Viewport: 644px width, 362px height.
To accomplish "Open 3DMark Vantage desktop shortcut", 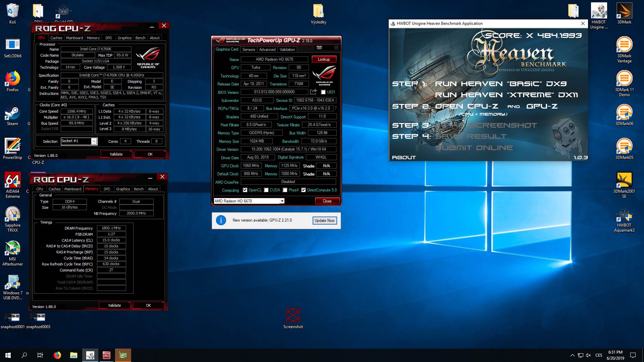I will [624, 50].
